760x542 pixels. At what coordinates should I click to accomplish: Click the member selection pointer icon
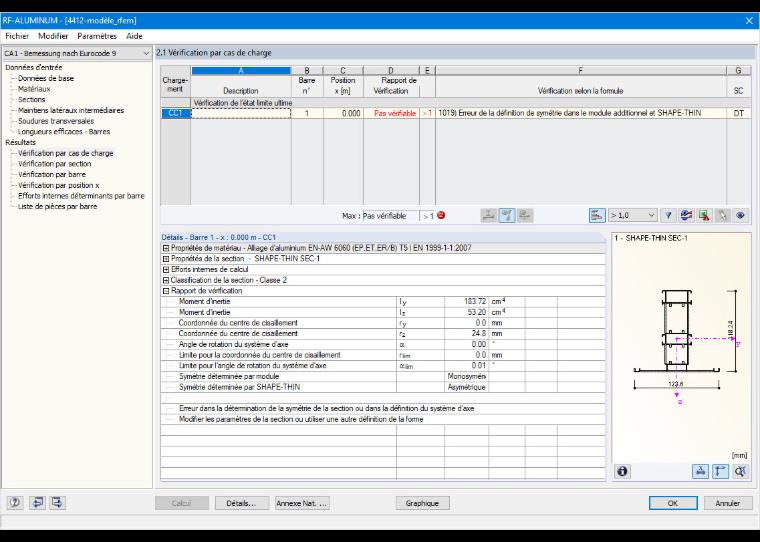click(x=722, y=215)
